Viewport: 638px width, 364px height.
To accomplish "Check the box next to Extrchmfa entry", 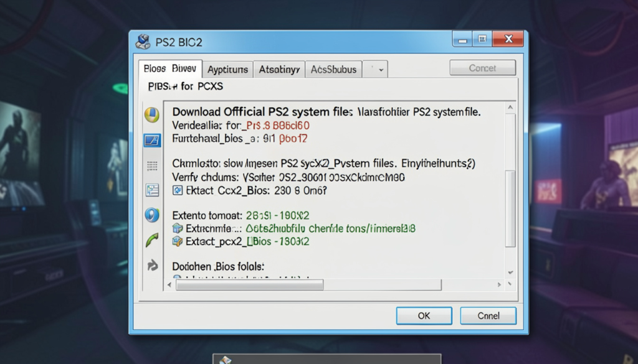I will (176, 228).
